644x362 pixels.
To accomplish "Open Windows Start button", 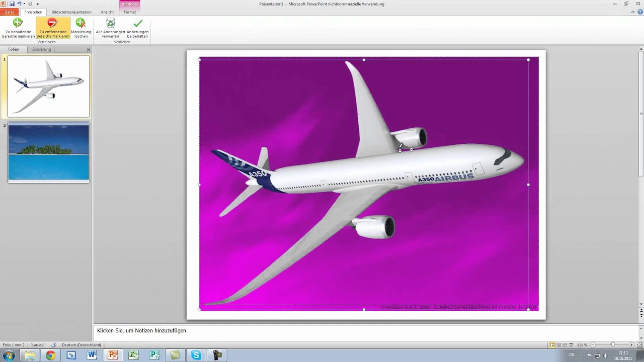I will click(x=9, y=355).
